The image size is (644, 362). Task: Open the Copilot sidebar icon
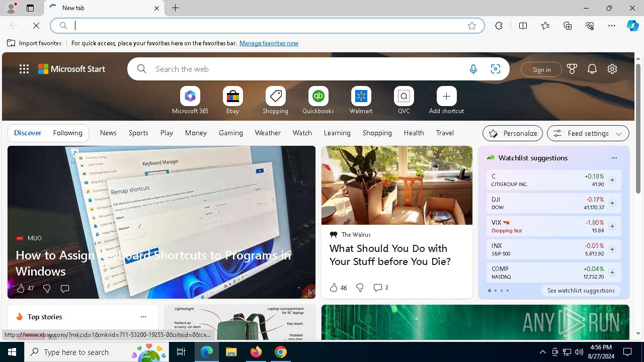pyautogui.click(x=632, y=26)
